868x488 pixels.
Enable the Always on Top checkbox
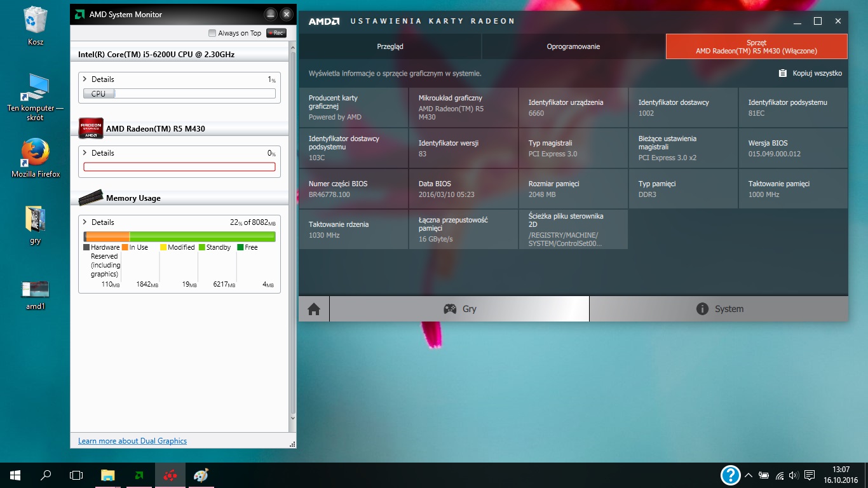tap(212, 33)
